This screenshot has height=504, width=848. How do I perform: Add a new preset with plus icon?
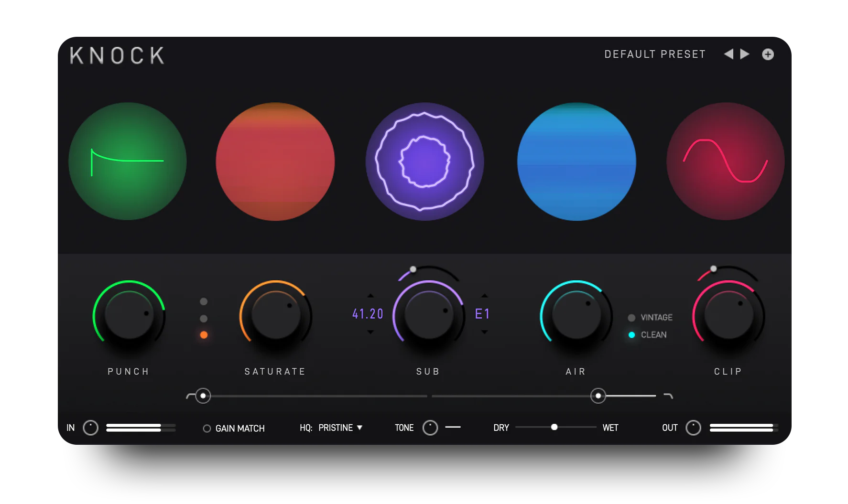768,54
